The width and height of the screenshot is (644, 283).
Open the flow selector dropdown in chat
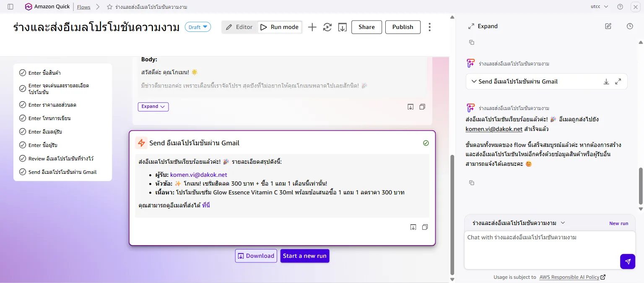[519, 223]
